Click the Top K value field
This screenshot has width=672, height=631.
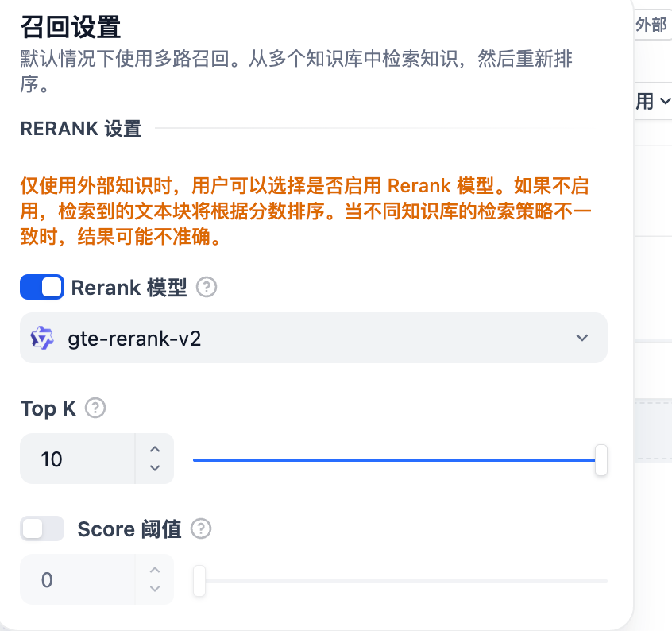77,459
